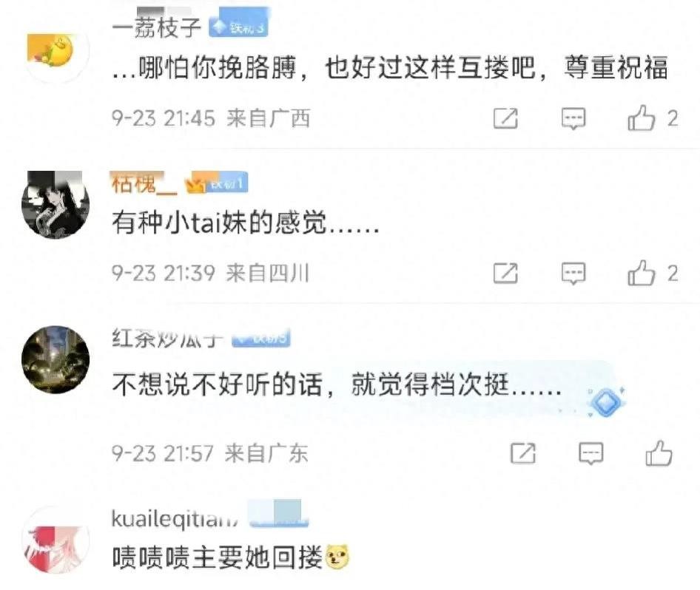Share the comment posted from 广西
Viewport: 700px width, 590px height.
[x=506, y=118]
